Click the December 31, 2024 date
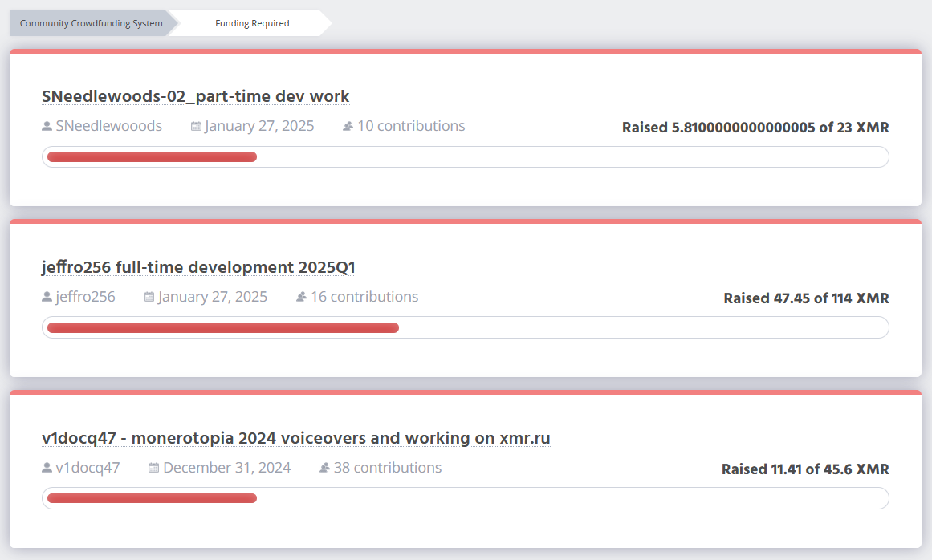Viewport: 932px width, 560px height. pos(227,468)
